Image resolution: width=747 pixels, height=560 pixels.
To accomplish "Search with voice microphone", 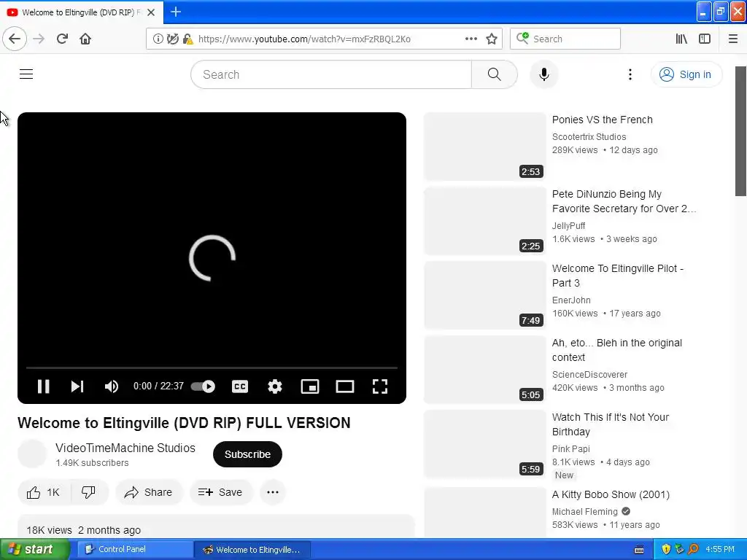I will click(x=544, y=74).
